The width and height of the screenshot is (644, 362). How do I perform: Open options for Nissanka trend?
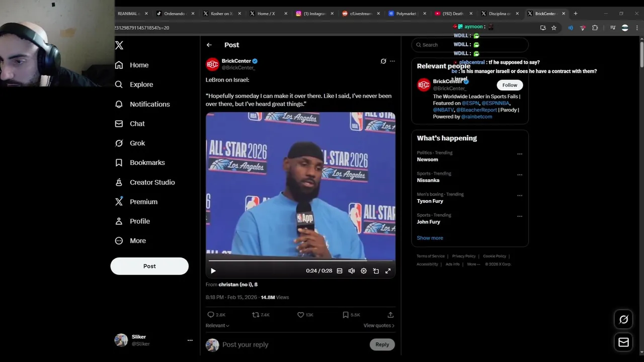click(520, 175)
